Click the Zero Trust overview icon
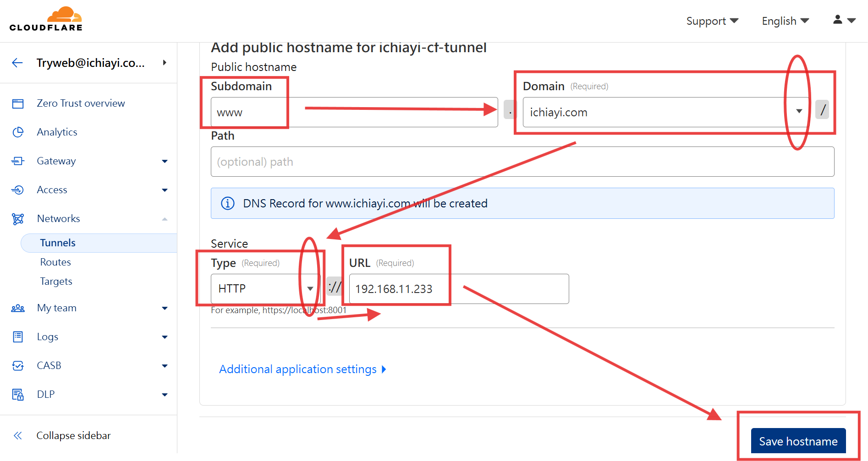This screenshot has height=461, width=868. coord(18,103)
